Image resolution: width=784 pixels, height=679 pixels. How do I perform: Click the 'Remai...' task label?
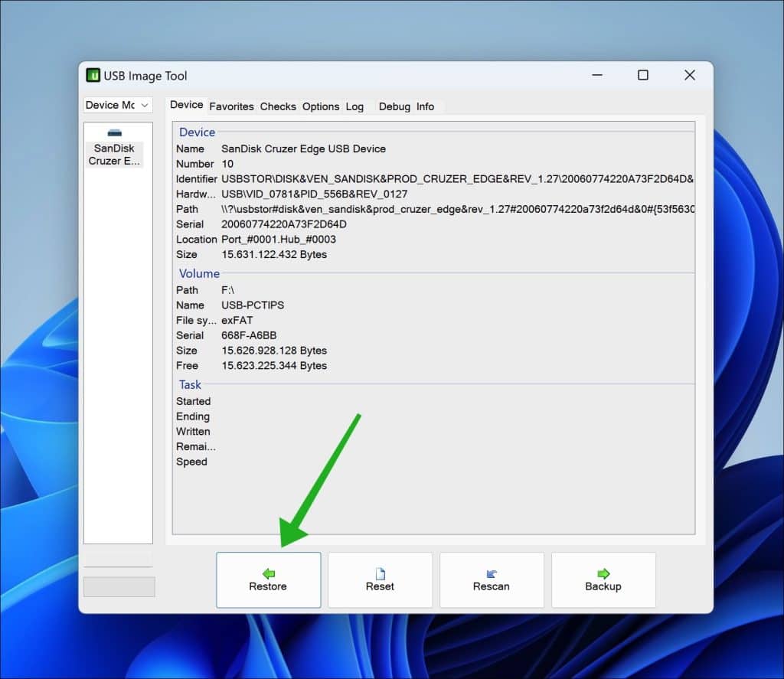[195, 446]
